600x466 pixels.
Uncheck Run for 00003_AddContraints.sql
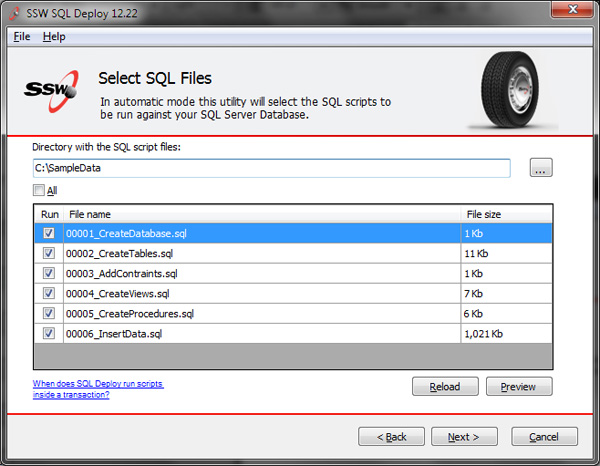point(49,273)
